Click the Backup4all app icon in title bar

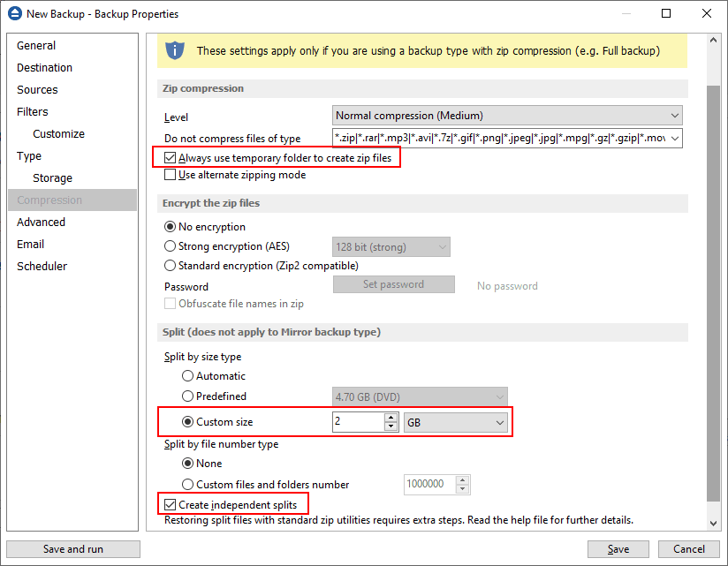pos(15,13)
